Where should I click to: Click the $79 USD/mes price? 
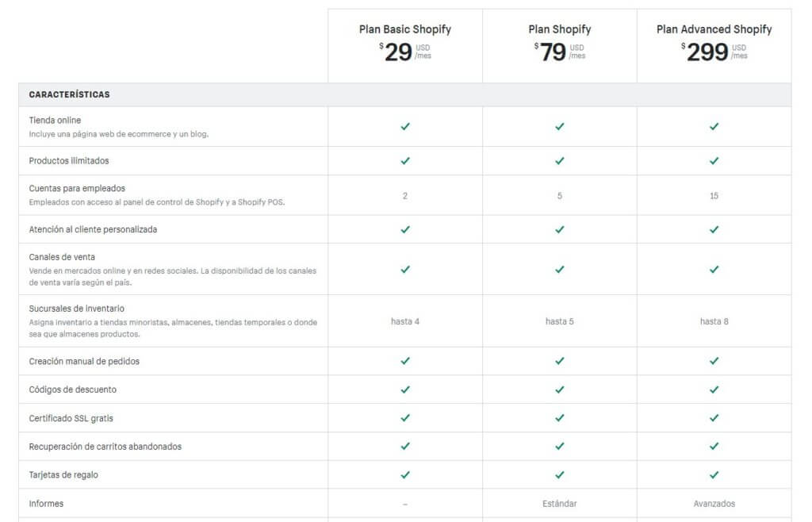point(559,52)
